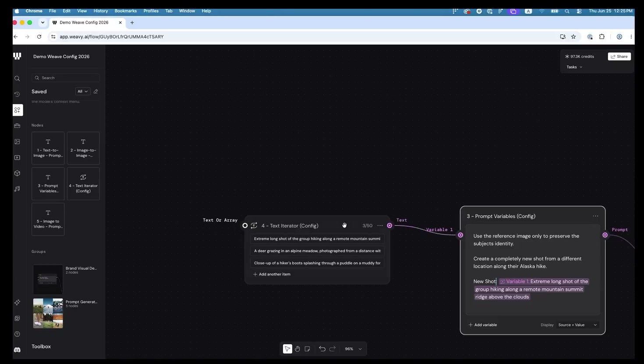Open the 96% zoom level dropdown

(353, 349)
